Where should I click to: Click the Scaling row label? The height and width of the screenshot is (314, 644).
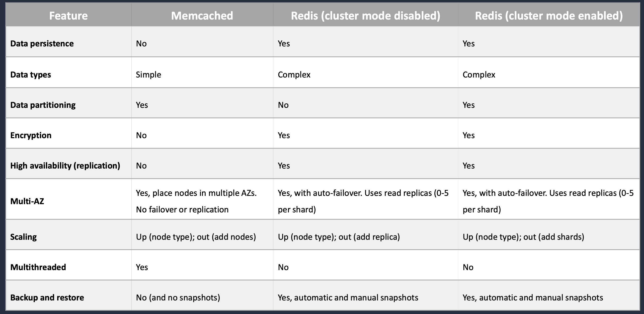point(24,237)
